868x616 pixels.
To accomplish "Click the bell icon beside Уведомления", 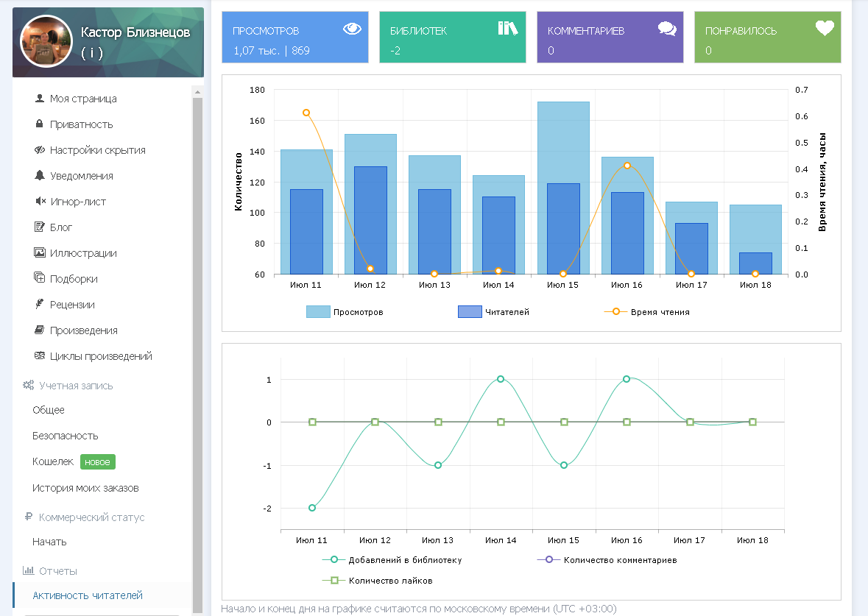I will tap(40, 176).
